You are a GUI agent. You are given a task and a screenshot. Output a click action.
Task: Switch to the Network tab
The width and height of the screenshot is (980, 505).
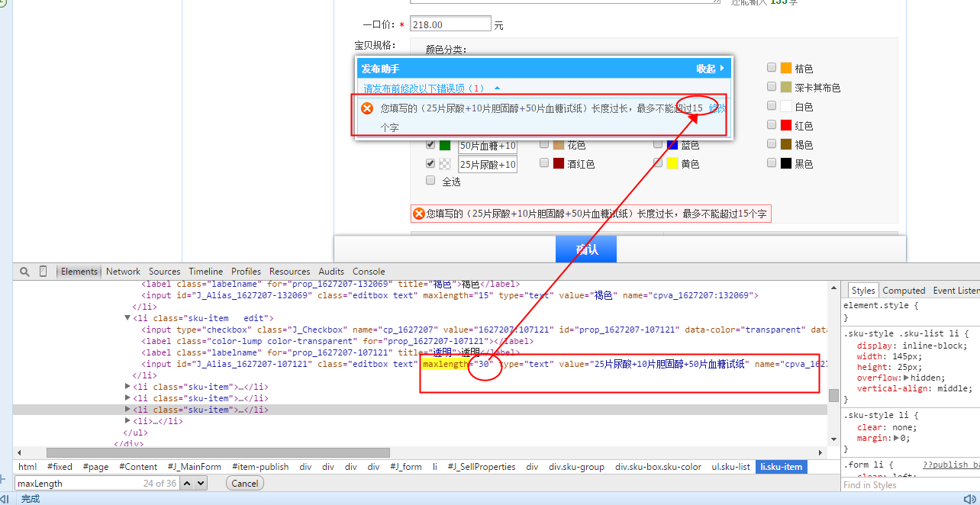tap(123, 272)
